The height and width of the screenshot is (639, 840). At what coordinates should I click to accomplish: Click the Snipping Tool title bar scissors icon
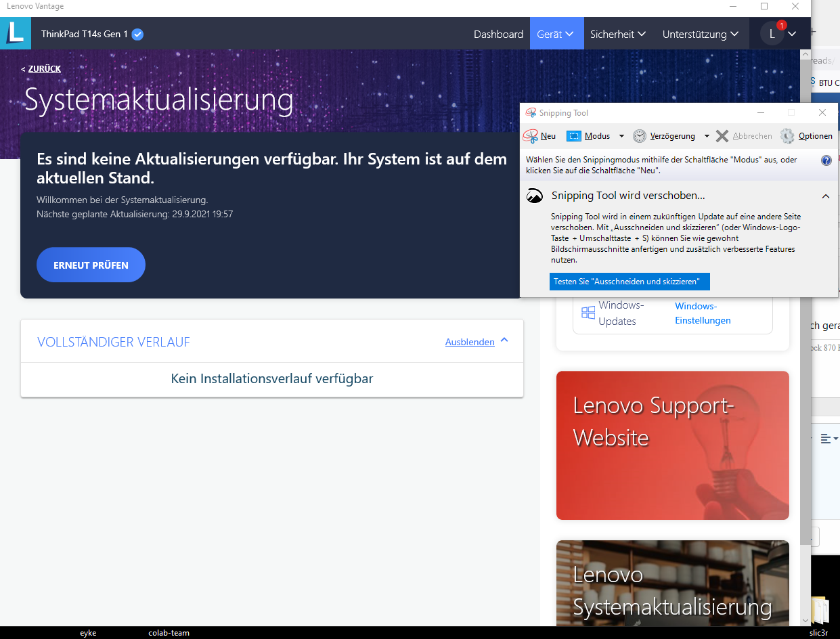(x=531, y=113)
